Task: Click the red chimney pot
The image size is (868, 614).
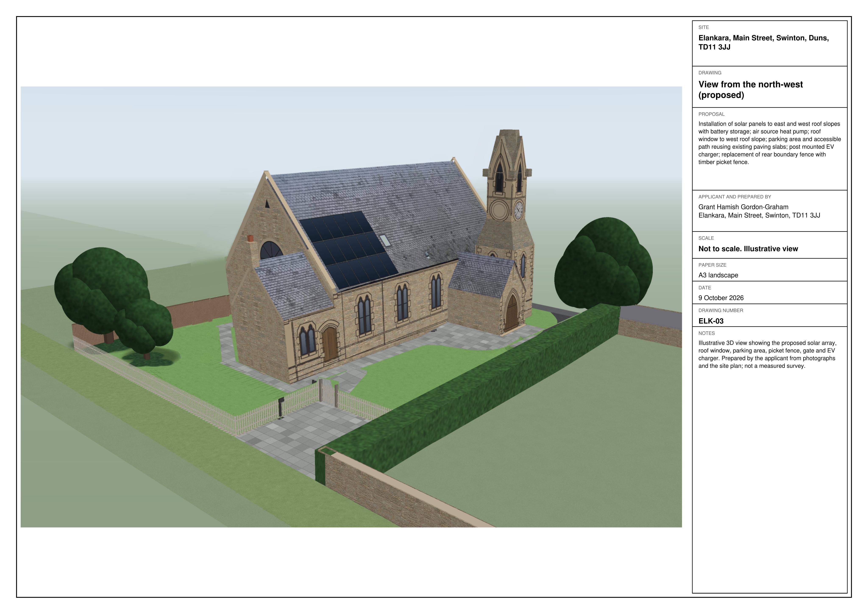Action: (x=250, y=238)
